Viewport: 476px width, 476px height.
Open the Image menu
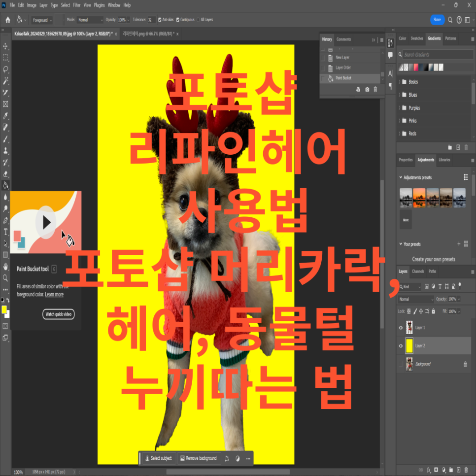(32, 5)
